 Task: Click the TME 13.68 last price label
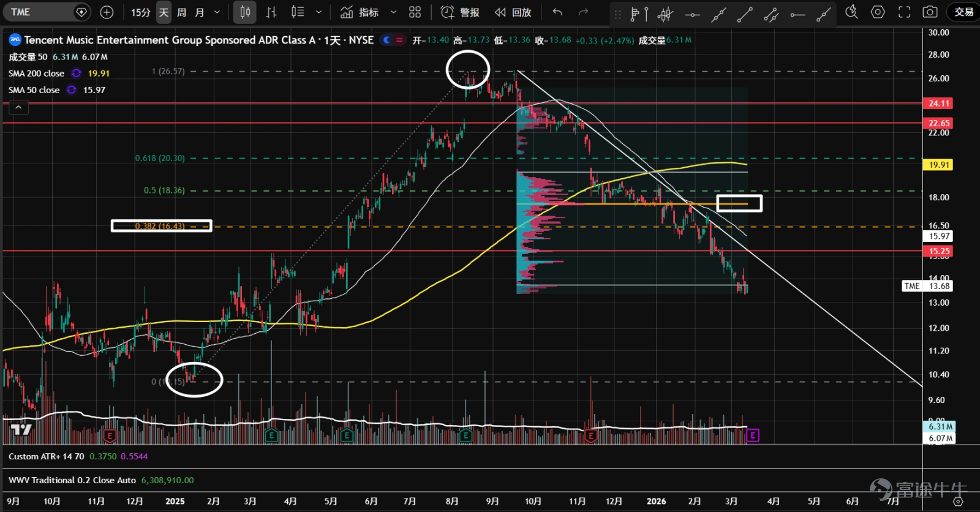tap(928, 286)
